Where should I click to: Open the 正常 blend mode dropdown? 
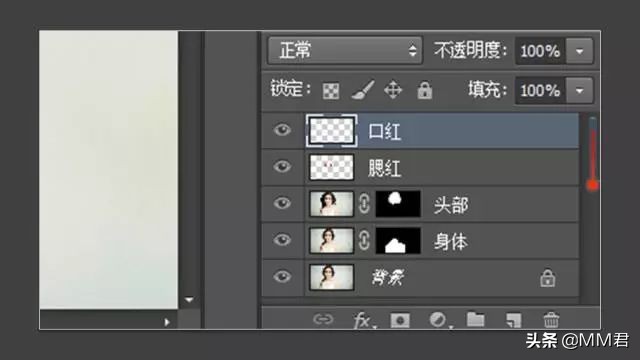coord(345,50)
